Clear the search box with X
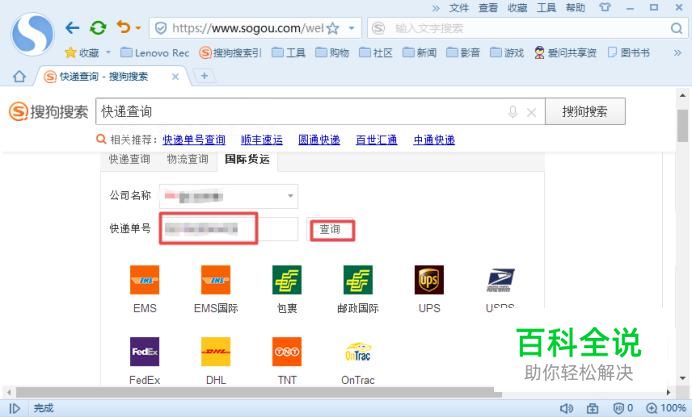This screenshot has height=417, width=692. click(x=531, y=113)
